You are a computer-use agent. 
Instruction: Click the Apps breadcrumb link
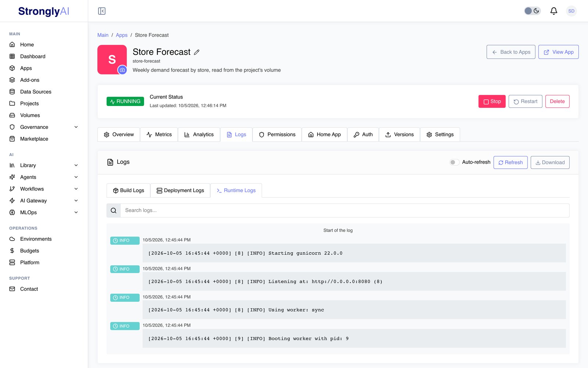pyautogui.click(x=122, y=35)
